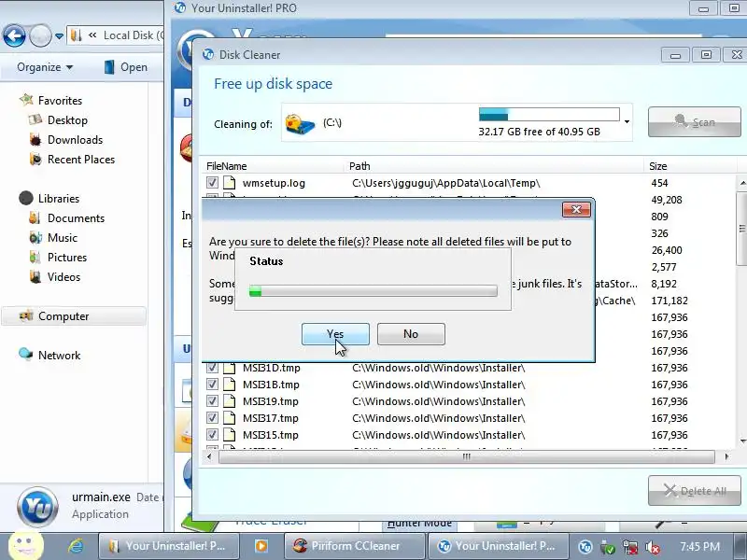Open the Videos library
The image size is (747, 560).
tap(63, 276)
